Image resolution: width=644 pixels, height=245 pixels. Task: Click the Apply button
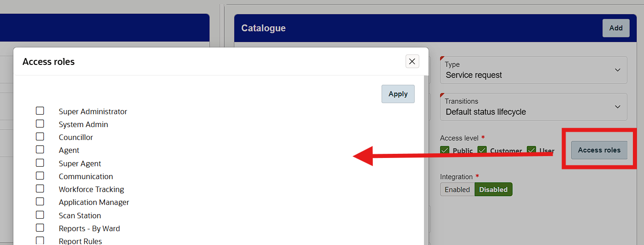pyautogui.click(x=398, y=94)
